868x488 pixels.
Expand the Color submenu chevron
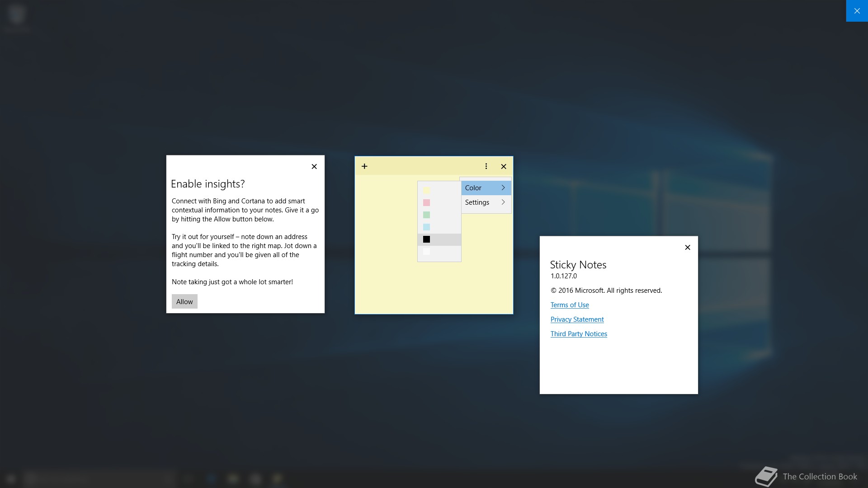(x=503, y=188)
